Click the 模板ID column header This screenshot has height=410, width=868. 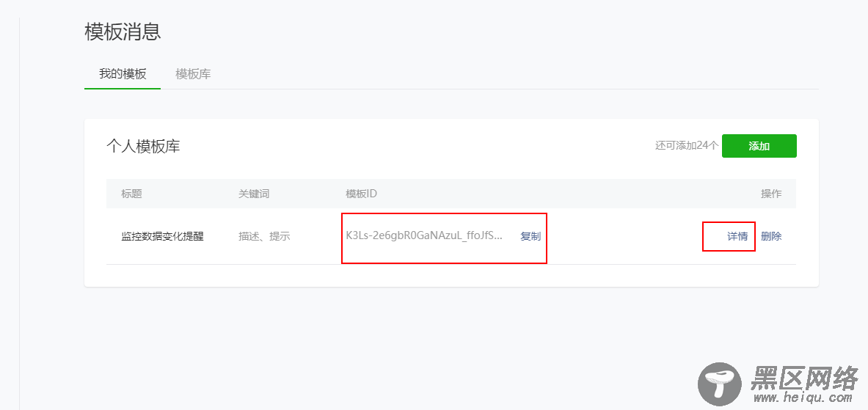pyautogui.click(x=362, y=194)
